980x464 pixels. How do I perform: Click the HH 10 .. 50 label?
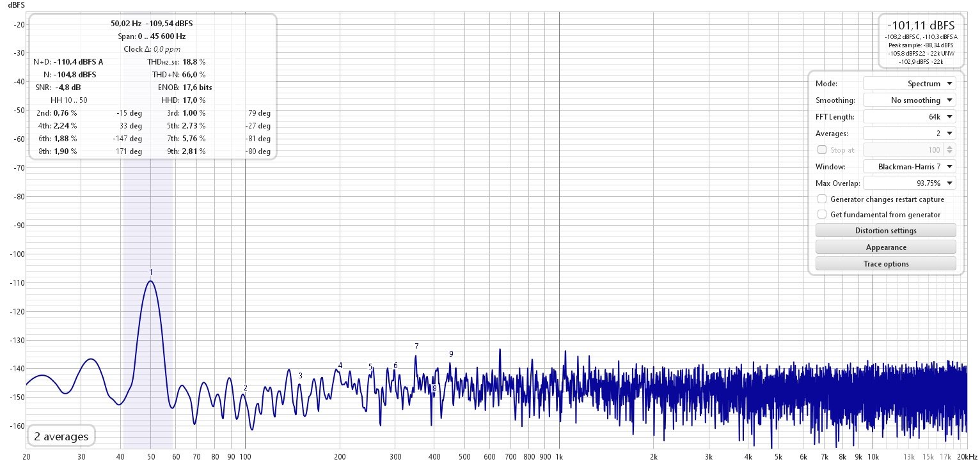tap(69, 100)
